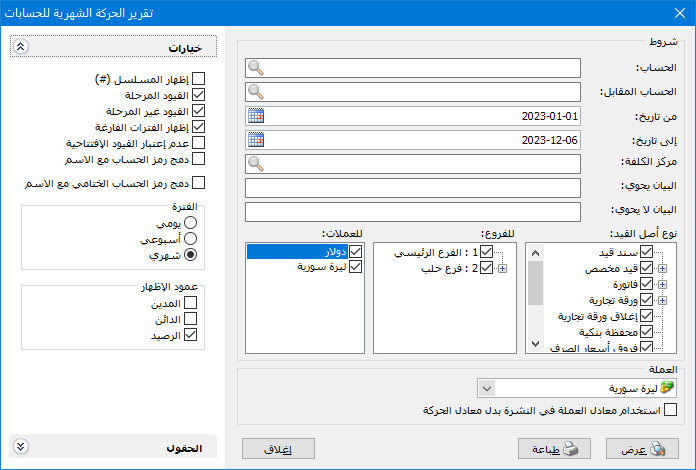This screenshot has height=470, width=696.
Task: Toggle the الفرع الرئيسي branch checkbox
Action: pyautogui.click(x=486, y=252)
